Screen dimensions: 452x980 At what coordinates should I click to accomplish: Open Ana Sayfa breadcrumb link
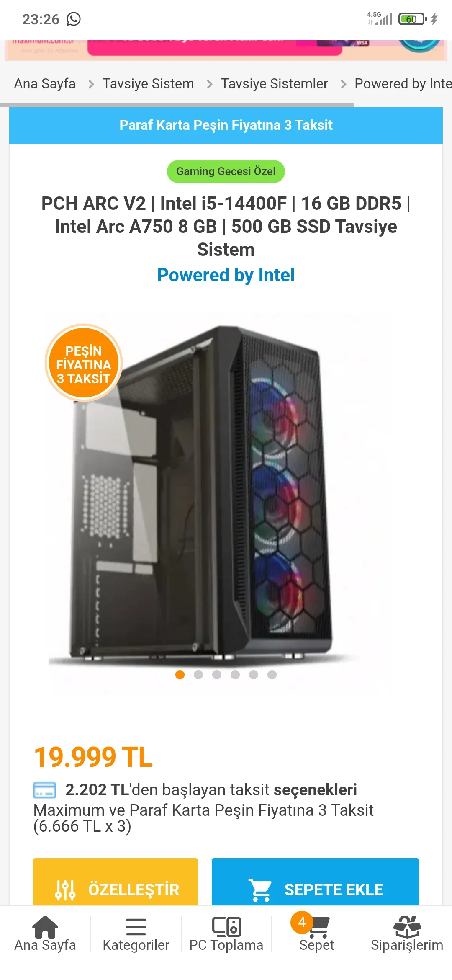pos(45,84)
